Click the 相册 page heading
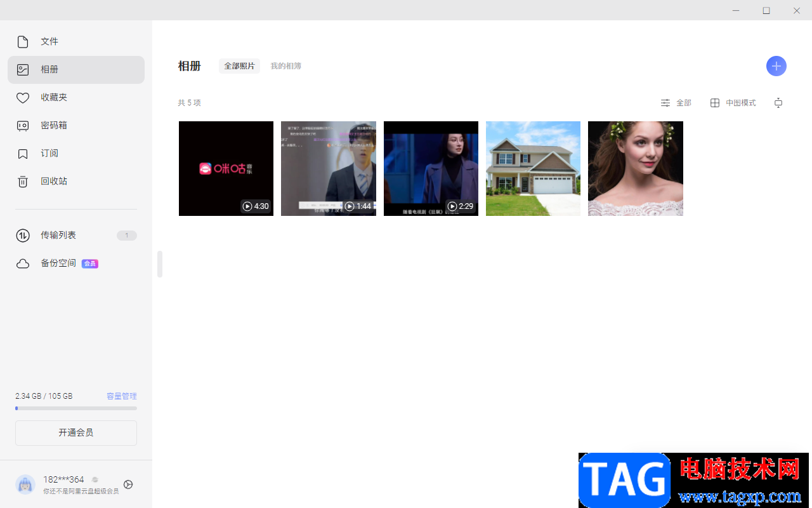This screenshot has height=508, width=812. [x=190, y=66]
